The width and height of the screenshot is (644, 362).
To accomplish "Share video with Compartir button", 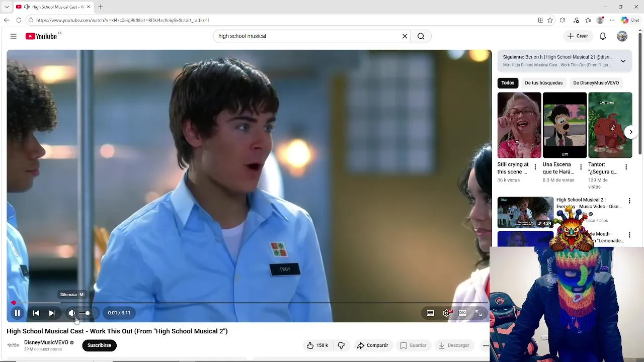I will tap(373, 345).
